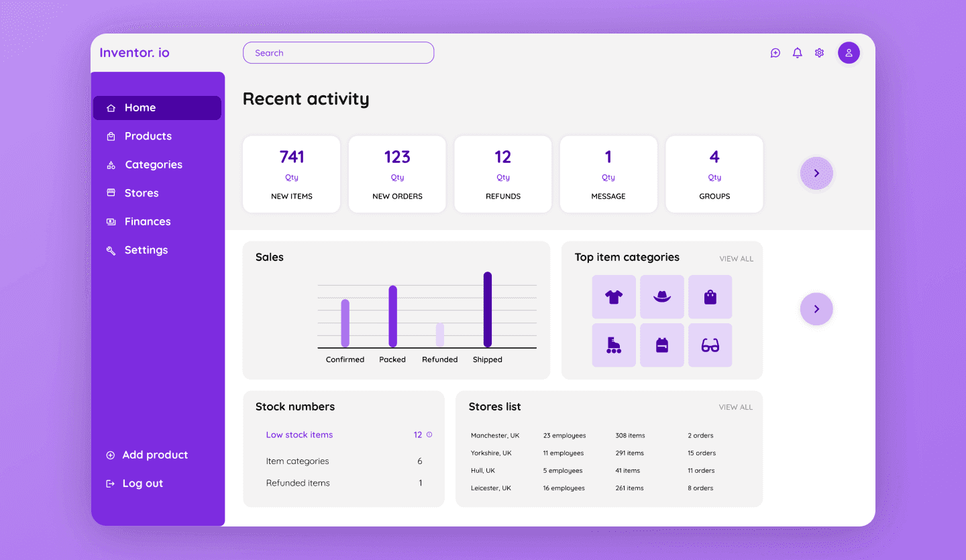Select the shopping bag category tile
Screen dimensions: 966x560
coord(710,297)
